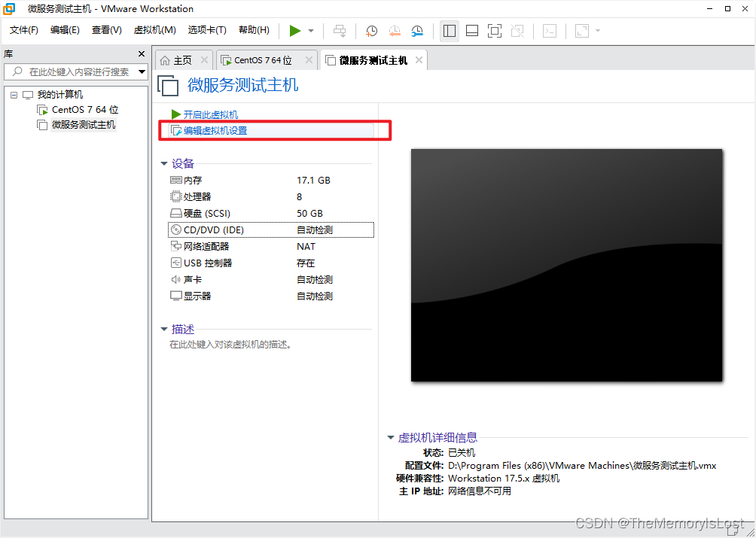This screenshot has height=538, width=756.
Task: Open the 帮助(H) menu
Action: click(x=254, y=30)
